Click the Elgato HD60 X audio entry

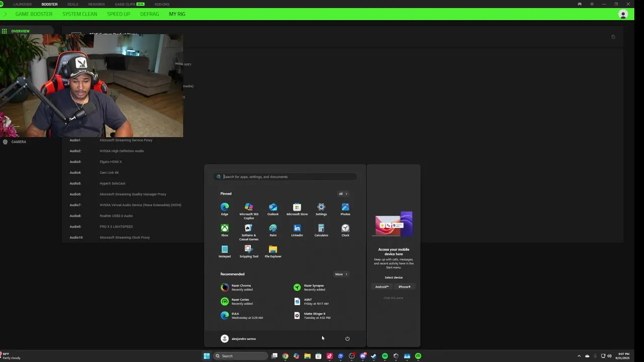coord(111,162)
